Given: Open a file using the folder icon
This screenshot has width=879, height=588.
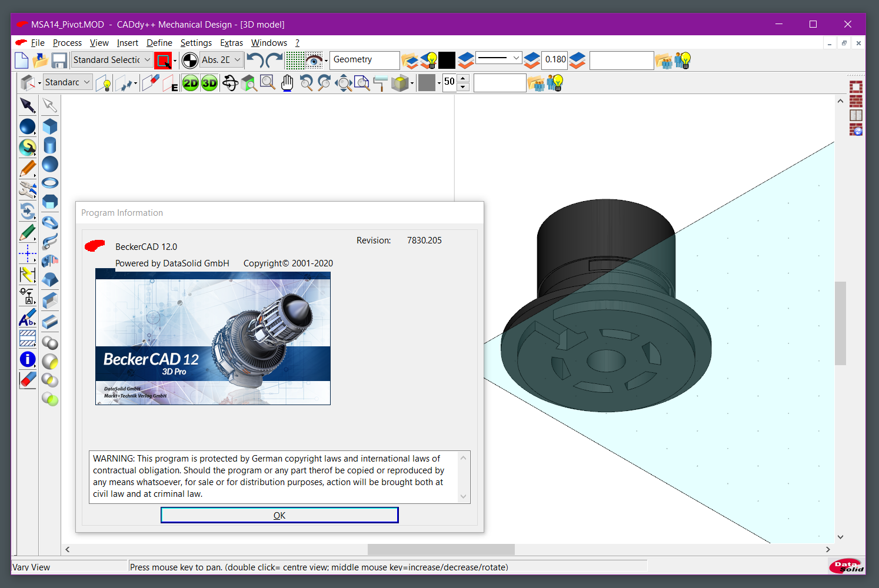Looking at the screenshot, I should 40,60.
